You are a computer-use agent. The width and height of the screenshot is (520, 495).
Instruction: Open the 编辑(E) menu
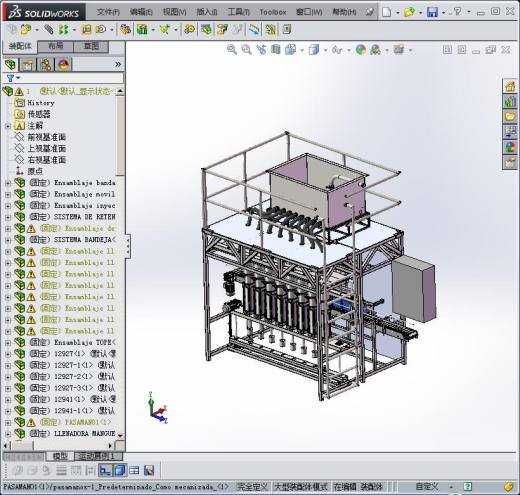(x=141, y=12)
